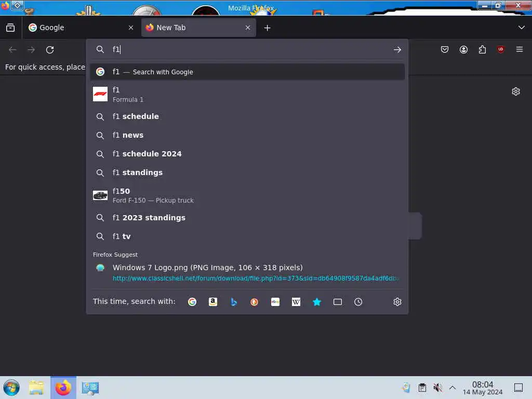Open the window menu icon in title bar
The image size is (532, 399).
coord(18,5)
